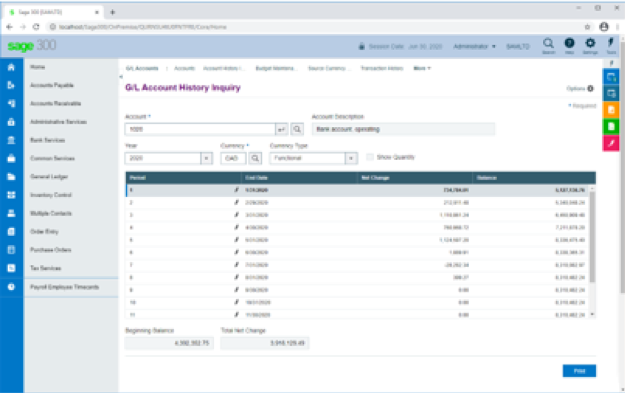Click the Home icon in left sidebar
Image resolution: width=625 pixels, height=393 pixels.
point(11,67)
